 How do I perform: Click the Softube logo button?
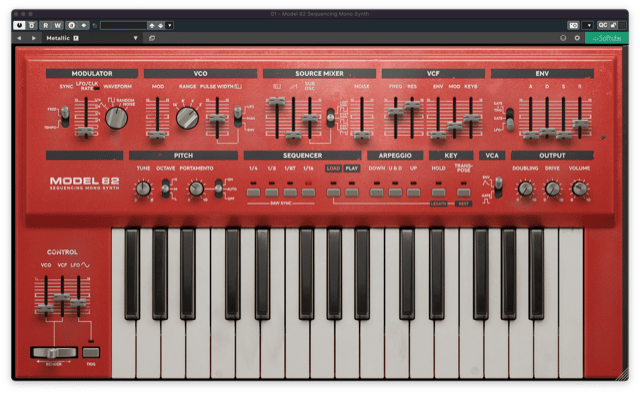coord(607,38)
